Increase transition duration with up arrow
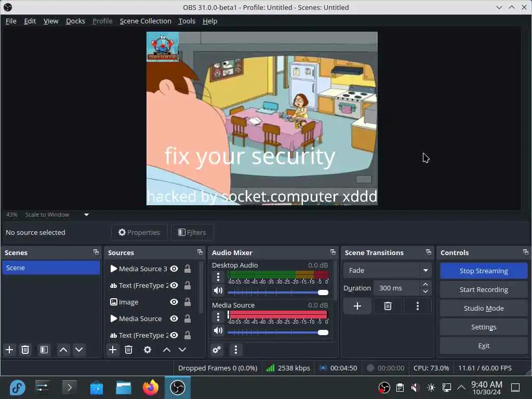Viewport: 532px width, 399px height. (425, 284)
